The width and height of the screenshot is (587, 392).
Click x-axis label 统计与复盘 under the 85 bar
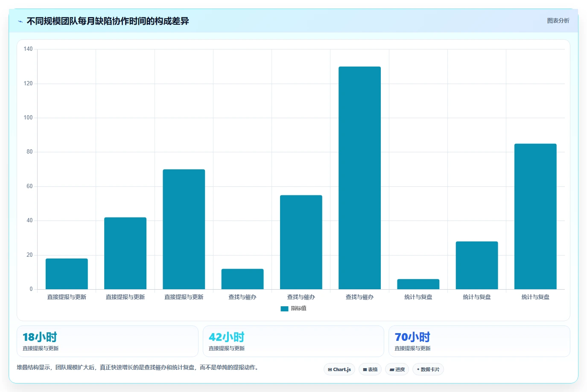(x=535, y=297)
